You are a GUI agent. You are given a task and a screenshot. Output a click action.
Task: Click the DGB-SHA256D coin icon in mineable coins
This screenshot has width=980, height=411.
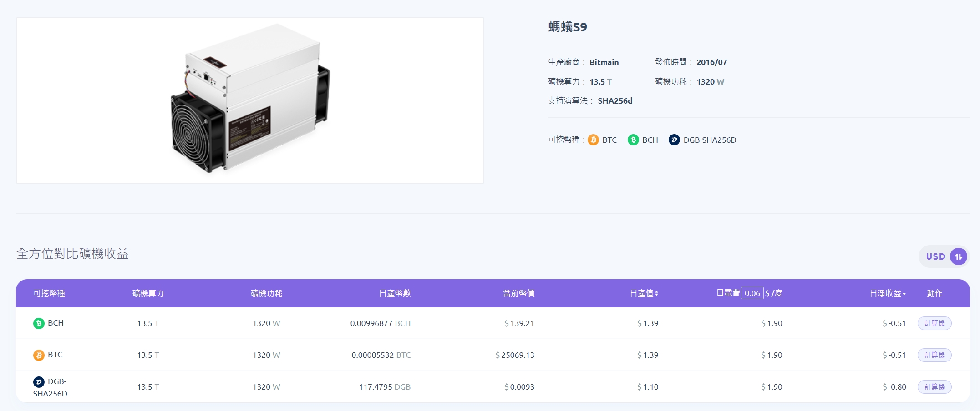[x=674, y=140]
